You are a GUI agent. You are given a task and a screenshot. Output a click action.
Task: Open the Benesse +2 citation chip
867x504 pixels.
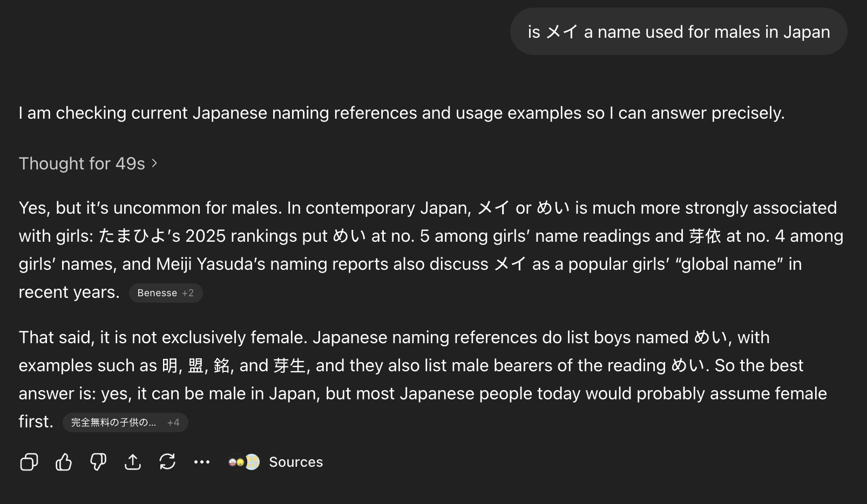click(166, 293)
